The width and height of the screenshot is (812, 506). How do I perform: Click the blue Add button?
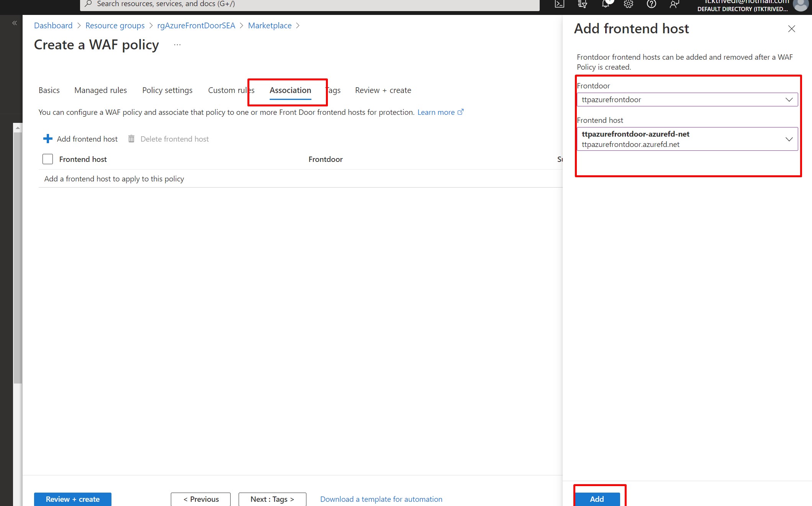pyautogui.click(x=597, y=499)
